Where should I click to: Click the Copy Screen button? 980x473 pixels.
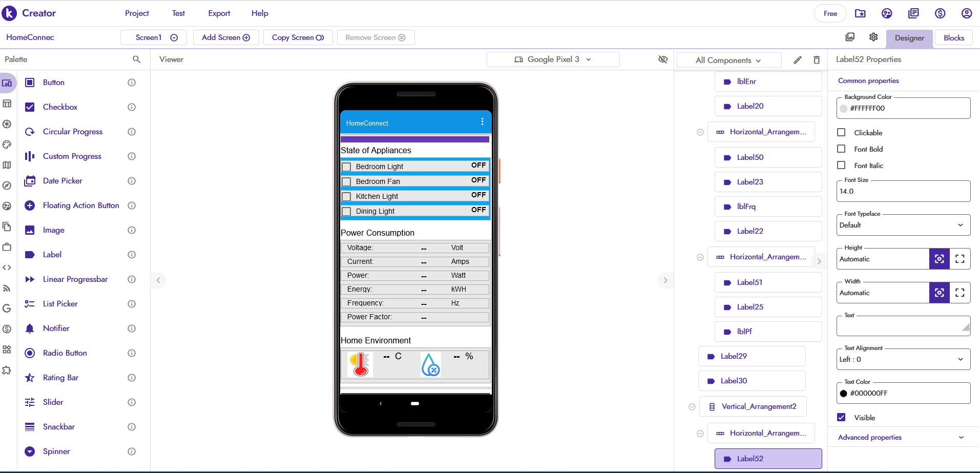[x=298, y=37]
